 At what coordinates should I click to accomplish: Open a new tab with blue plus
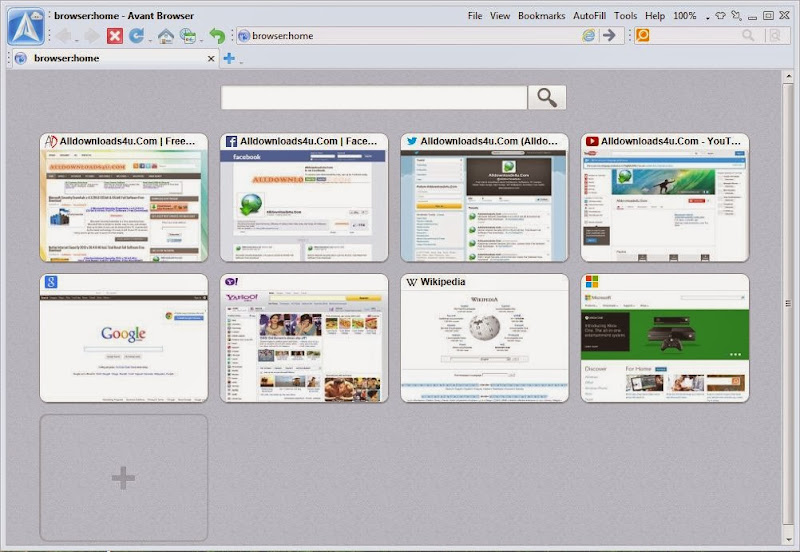pyautogui.click(x=229, y=58)
